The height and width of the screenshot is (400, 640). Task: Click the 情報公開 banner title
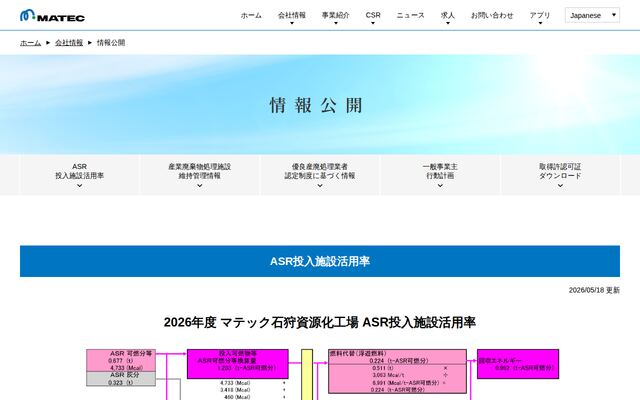(x=316, y=105)
